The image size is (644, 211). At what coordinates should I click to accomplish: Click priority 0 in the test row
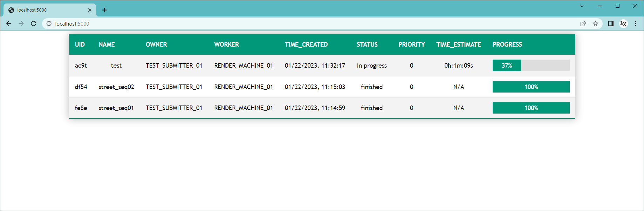click(412, 66)
